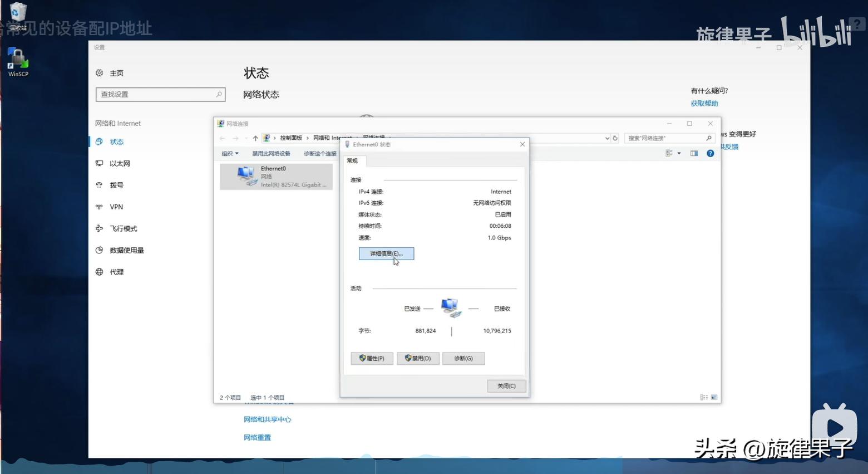Toggle the preview pane icon

(694, 153)
